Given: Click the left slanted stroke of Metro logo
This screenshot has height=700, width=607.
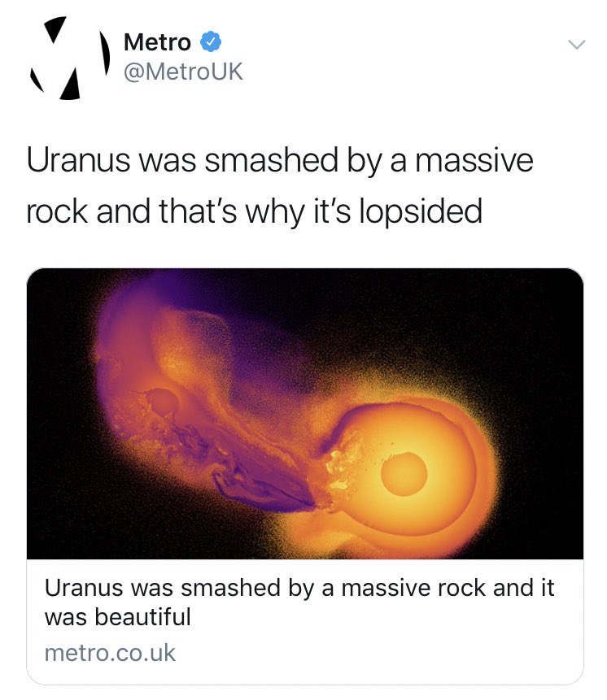Looking at the screenshot, I should pos(37,80).
